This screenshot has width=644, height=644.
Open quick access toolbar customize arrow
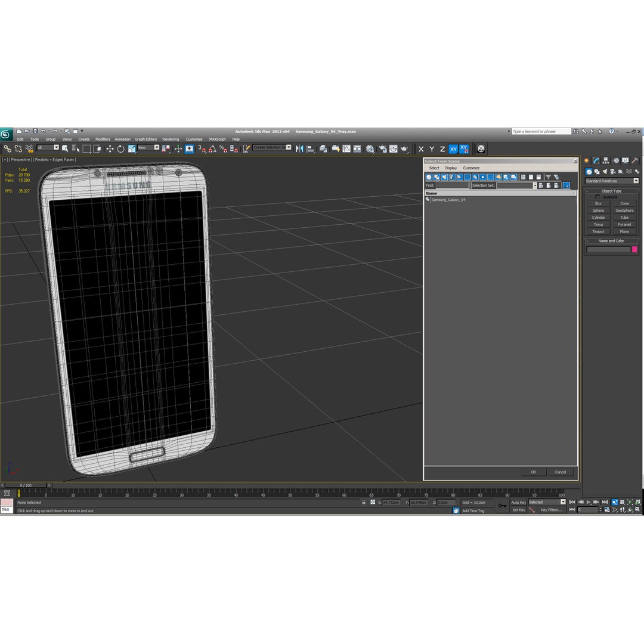82,131
